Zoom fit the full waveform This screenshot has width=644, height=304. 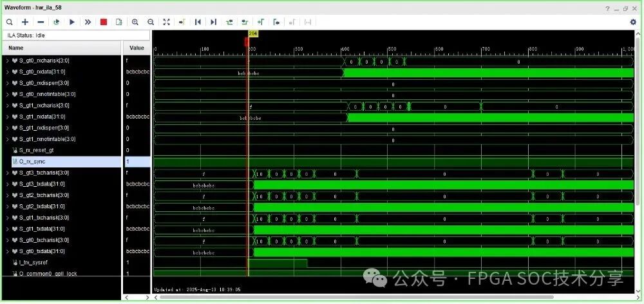coord(166,22)
